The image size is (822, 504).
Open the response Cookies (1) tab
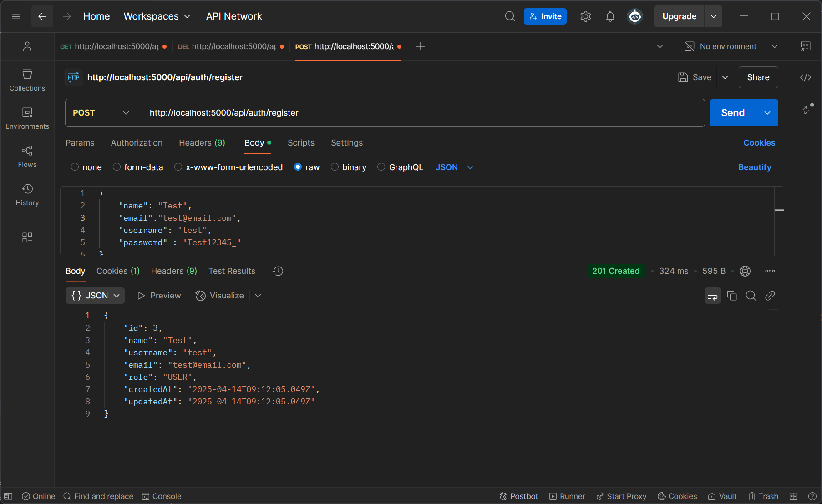tap(118, 271)
